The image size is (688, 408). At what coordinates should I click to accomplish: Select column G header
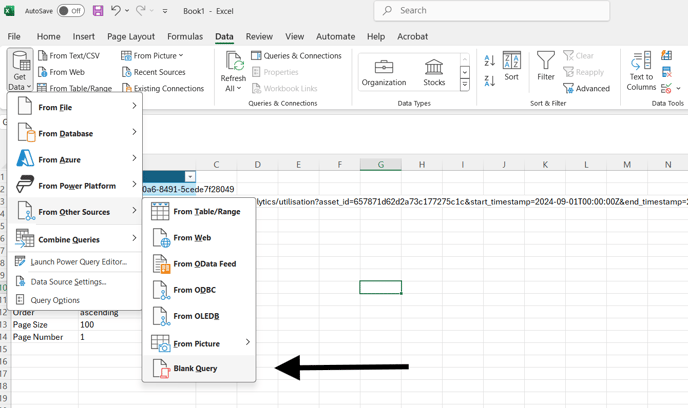380,165
